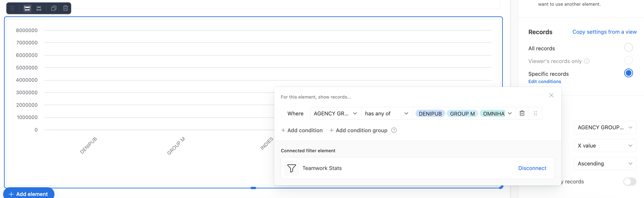
Task: Click the Add element button
Action: point(28,193)
